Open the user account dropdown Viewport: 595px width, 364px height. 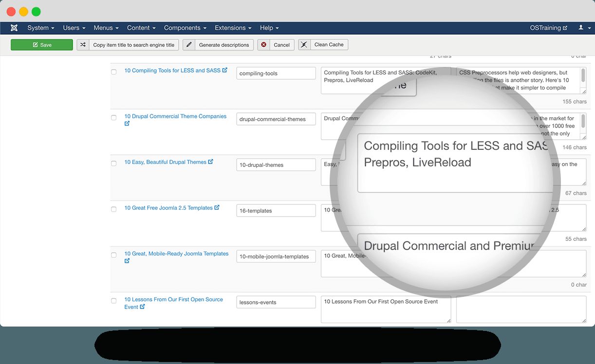pos(583,28)
